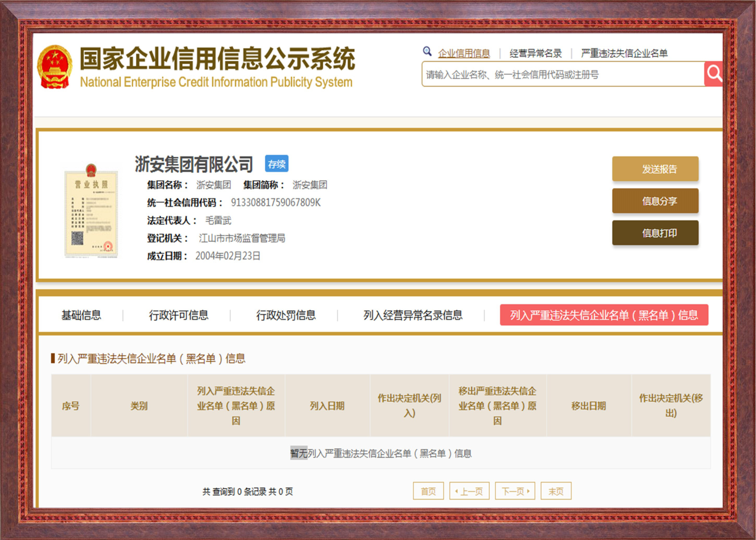
Task: Open the 营业执照 business license thumbnail
Action: coord(91,211)
